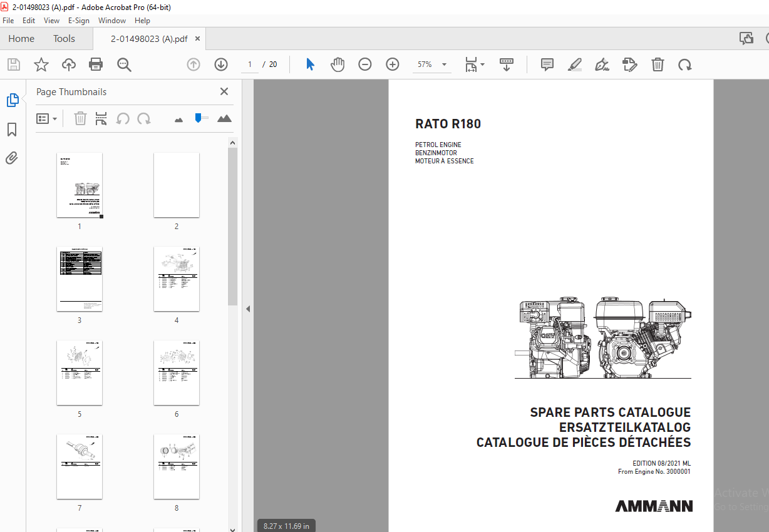Image resolution: width=769 pixels, height=532 pixels.
Task: Select the arrow Selection tool
Action: 310,64
